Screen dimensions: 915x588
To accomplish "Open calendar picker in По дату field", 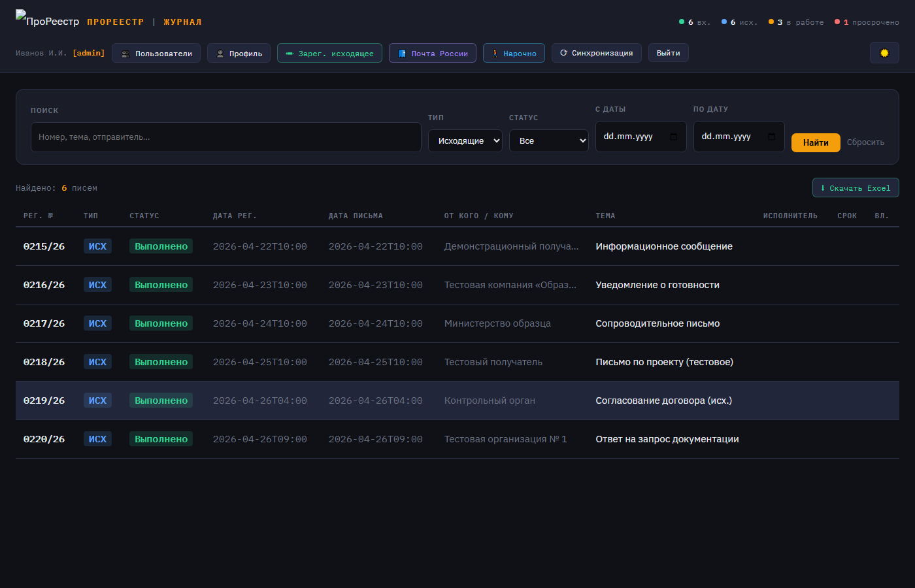I will [771, 137].
